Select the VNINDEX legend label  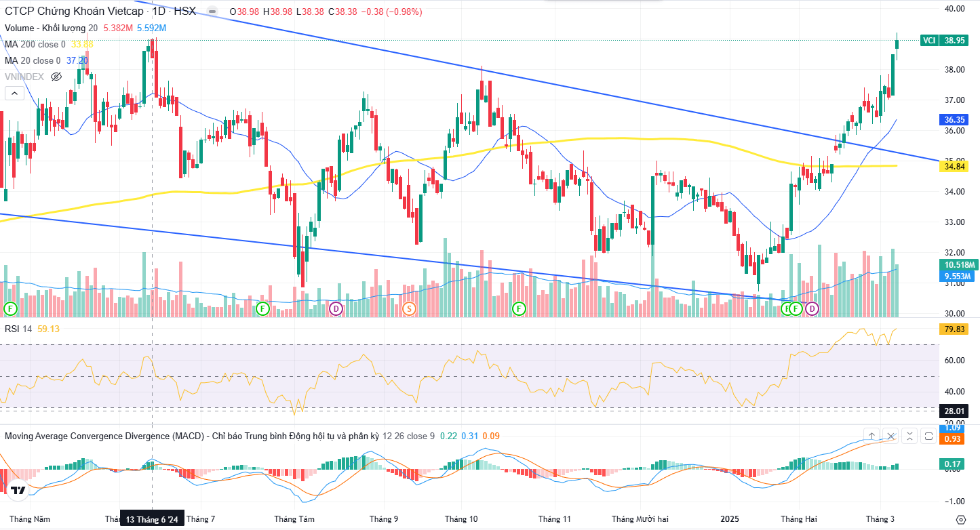(24, 77)
